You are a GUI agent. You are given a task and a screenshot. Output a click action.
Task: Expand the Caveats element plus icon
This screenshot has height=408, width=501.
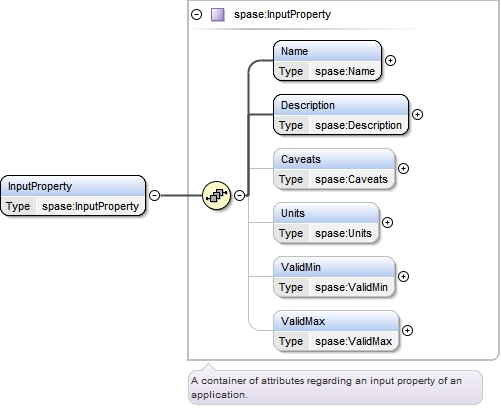click(403, 168)
